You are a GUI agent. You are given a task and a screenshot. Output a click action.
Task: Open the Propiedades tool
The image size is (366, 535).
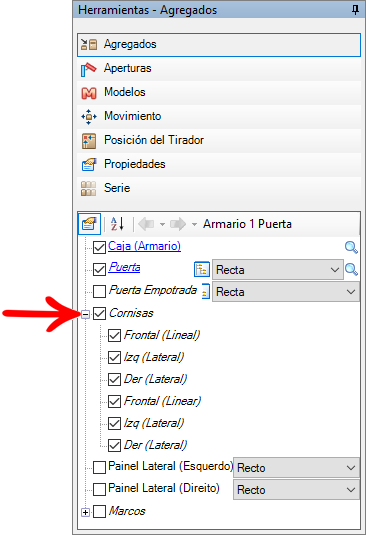pos(219,164)
